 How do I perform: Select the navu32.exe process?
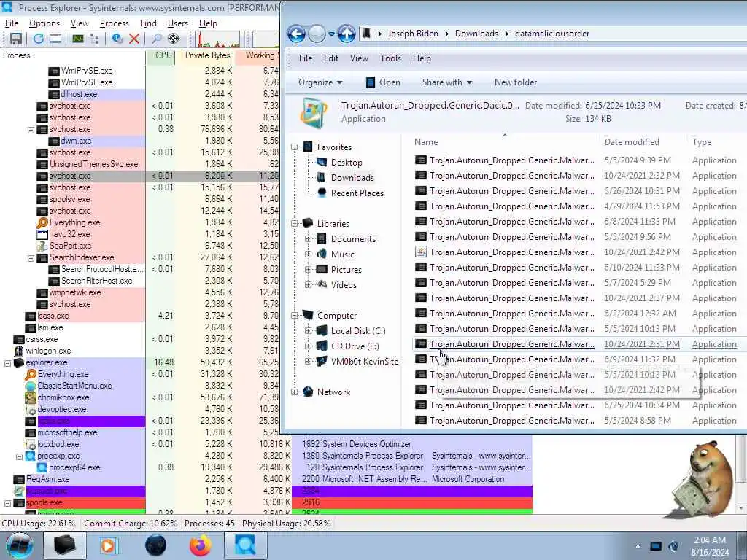(x=69, y=234)
